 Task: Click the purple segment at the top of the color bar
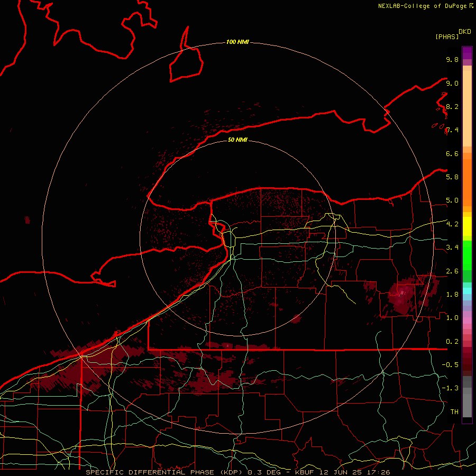467,53
